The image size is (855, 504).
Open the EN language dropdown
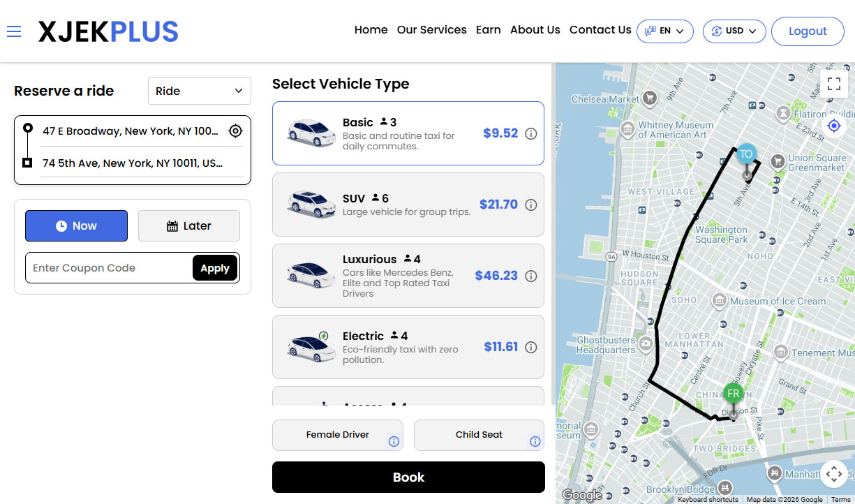tap(664, 31)
